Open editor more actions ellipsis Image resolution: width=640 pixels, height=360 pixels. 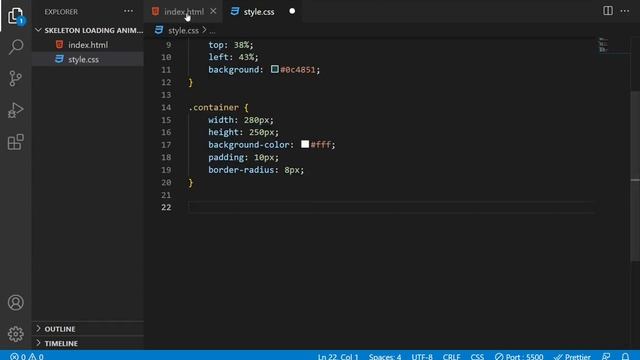pos(624,11)
